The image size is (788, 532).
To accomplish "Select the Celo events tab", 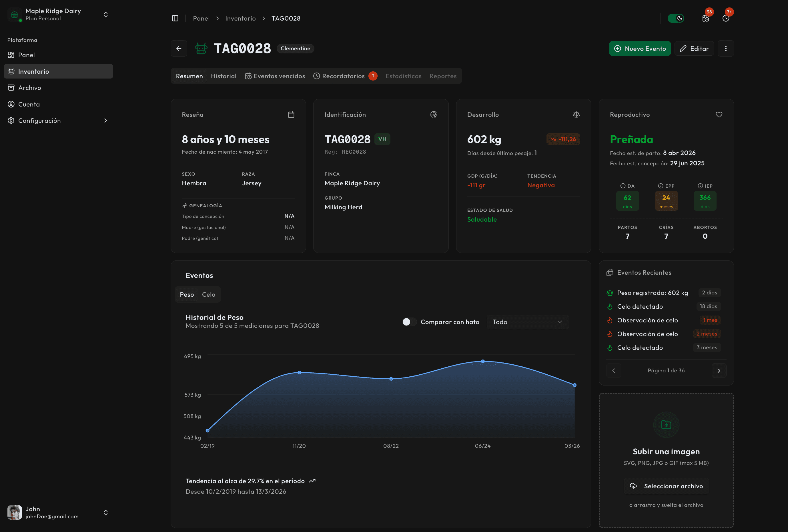I will click(209, 294).
